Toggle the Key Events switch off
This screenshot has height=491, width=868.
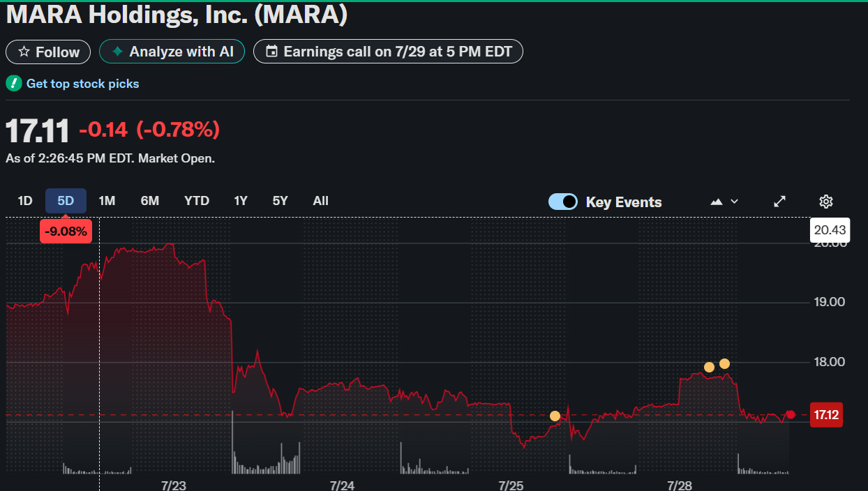click(x=563, y=202)
